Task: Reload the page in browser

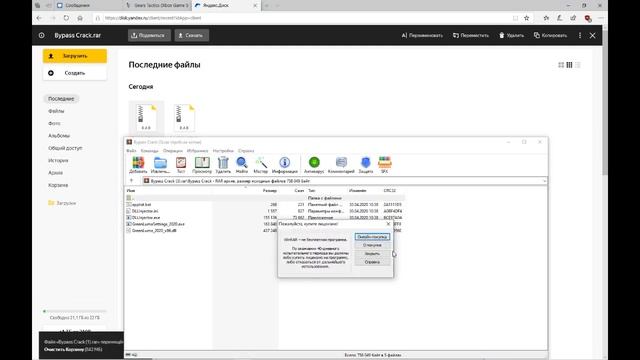Action: point(66,18)
